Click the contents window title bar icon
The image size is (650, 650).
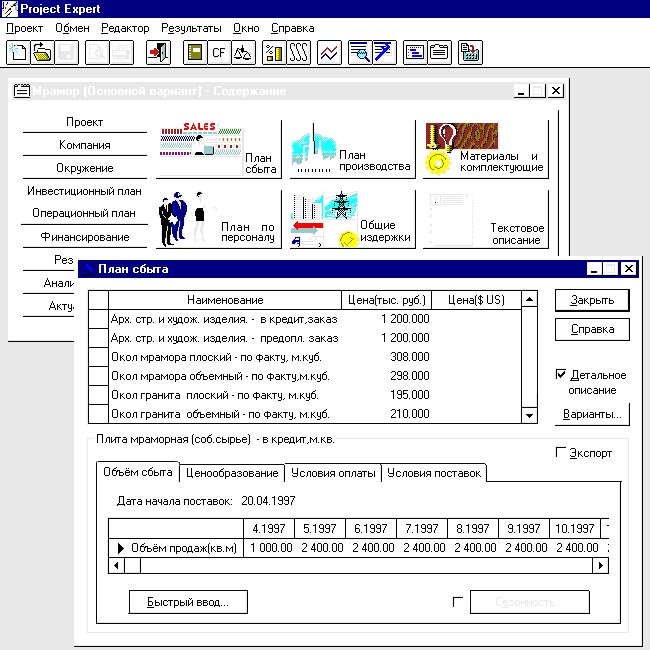pos(22,90)
